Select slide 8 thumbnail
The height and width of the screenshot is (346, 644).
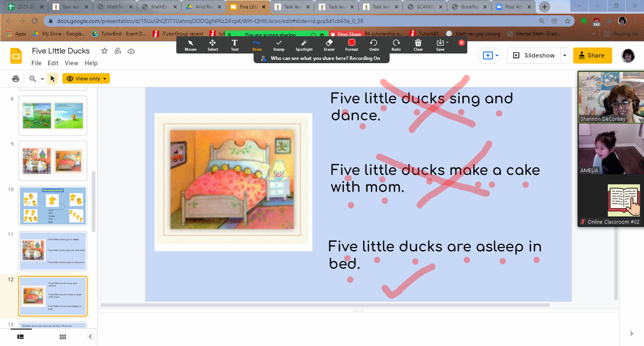(53, 115)
